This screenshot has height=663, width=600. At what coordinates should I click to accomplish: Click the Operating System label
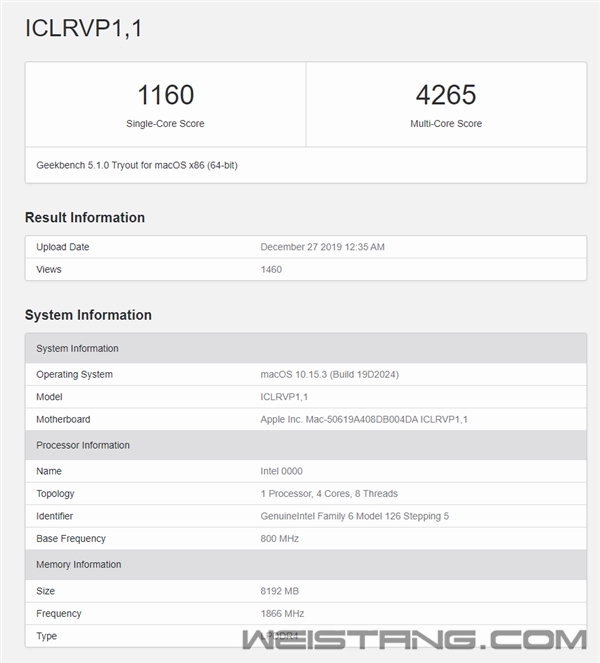pos(74,375)
